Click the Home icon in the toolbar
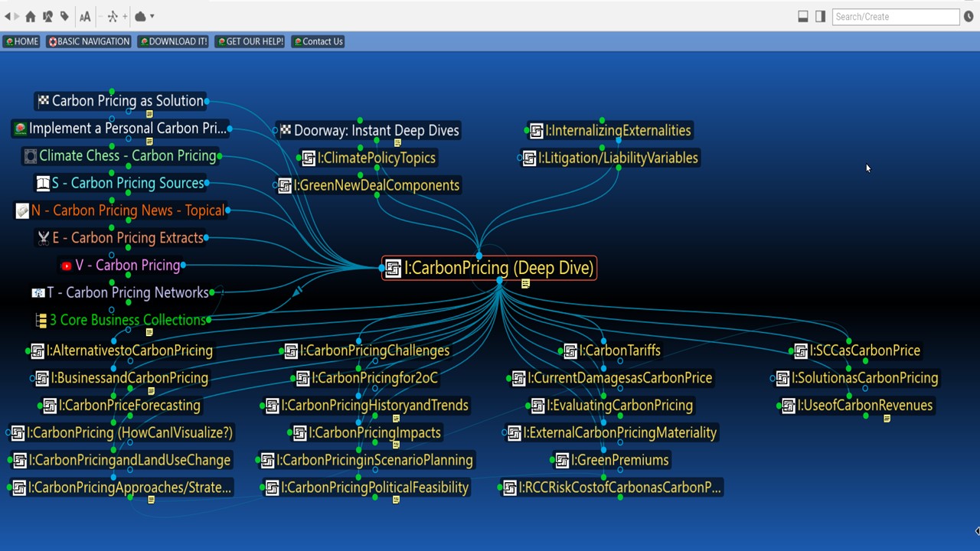Screen dimensions: 980x551 click(x=31, y=16)
